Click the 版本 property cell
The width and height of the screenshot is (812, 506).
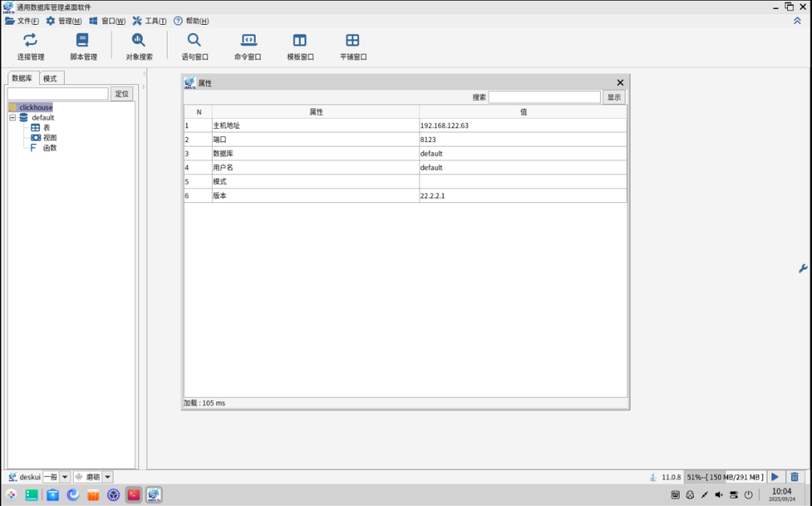[x=316, y=195]
